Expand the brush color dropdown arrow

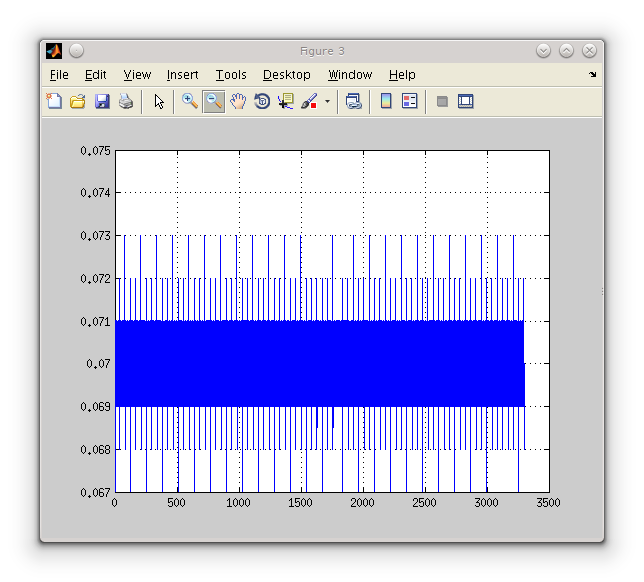pyautogui.click(x=327, y=102)
